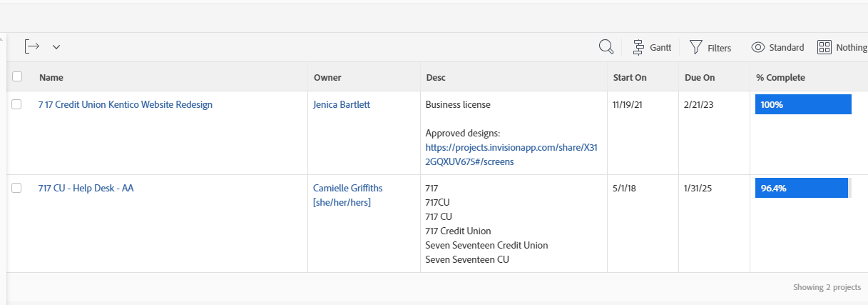Screen dimensions: 868x305
Task: Open the search magnifier icon
Action: (x=606, y=47)
